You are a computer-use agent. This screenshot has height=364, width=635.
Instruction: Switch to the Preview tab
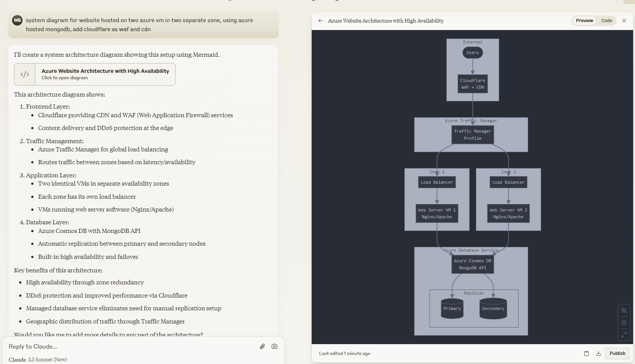584,21
